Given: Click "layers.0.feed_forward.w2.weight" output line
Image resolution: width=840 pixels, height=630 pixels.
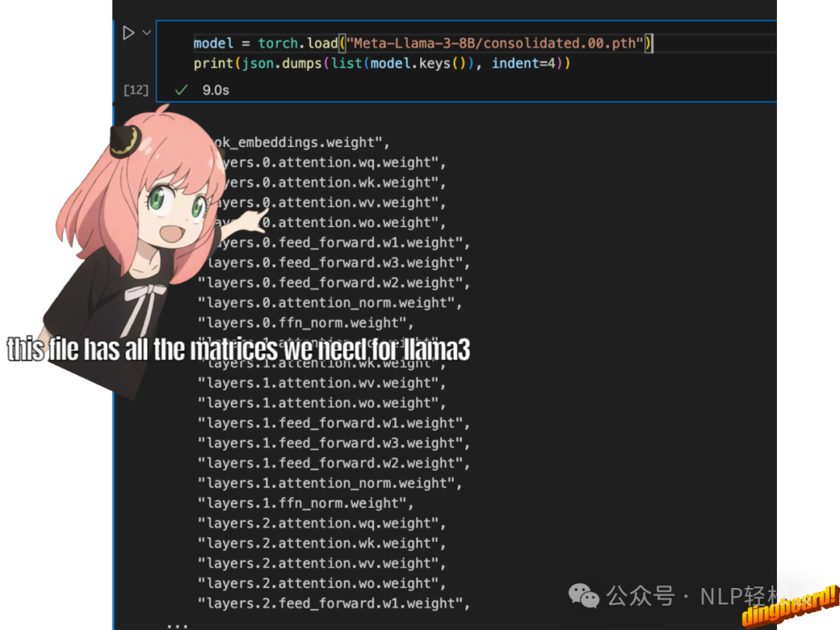Looking at the screenshot, I should (334, 283).
